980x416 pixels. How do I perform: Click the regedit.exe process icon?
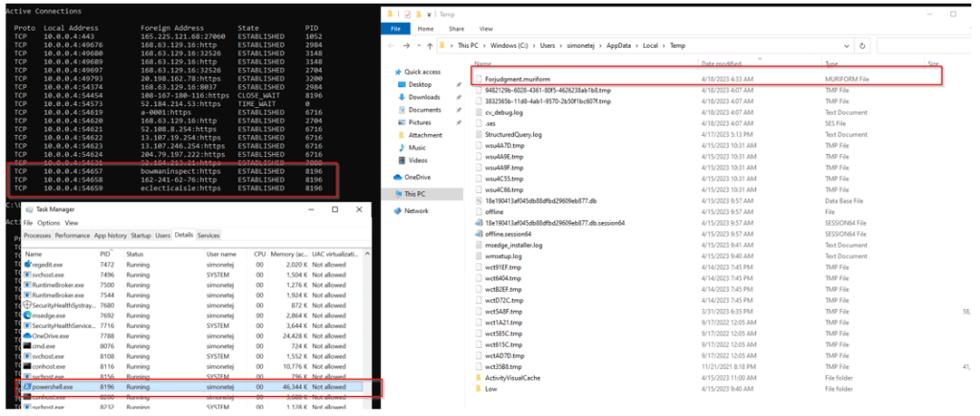tap(27, 261)
